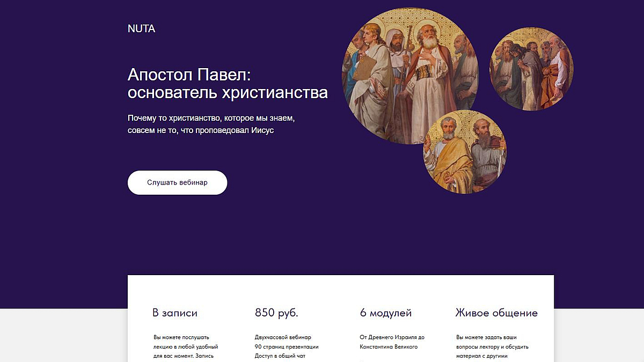Viewport: 644px width, 362px height.
Task: Open the large circular apostles painting
Action: tap(411, 76)
